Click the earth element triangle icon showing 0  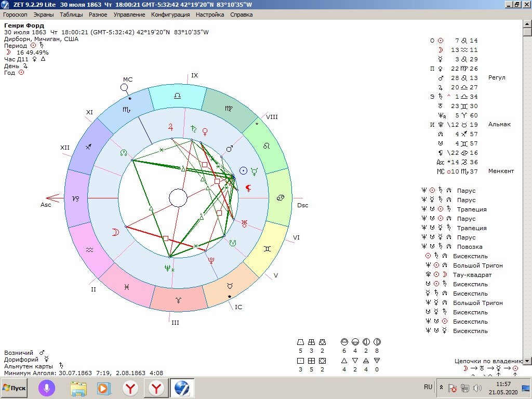point(377,361)
